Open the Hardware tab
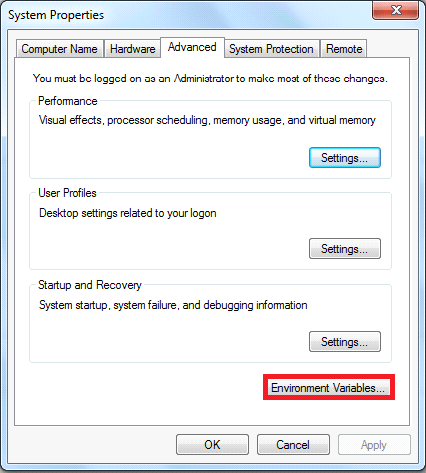Screen dimensions: 426x473 coord(132,49)
